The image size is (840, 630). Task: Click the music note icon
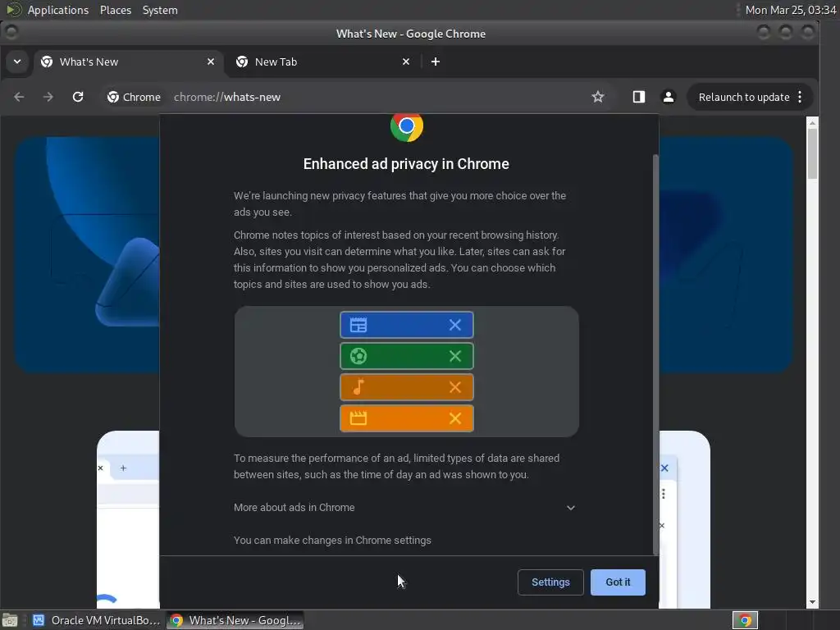(358, 387)
